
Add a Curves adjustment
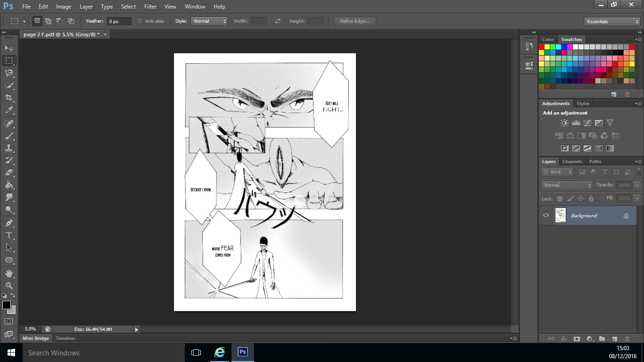point(587,123)
